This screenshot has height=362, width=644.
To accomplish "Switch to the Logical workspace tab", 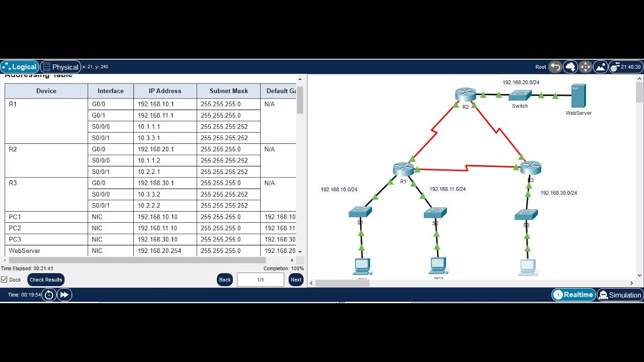I will (20, 67).
